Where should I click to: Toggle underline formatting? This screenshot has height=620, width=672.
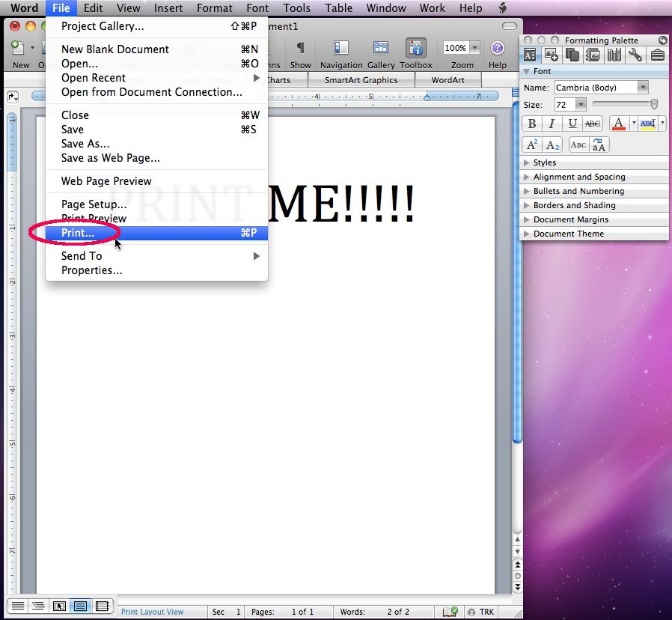pyautogui.click(x=572, y=124)
